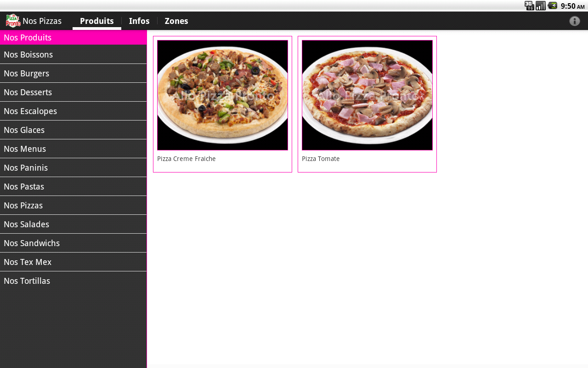The image size is (588, 368).
Task: Select the Nos Menus category
Action: coord(73,149)
